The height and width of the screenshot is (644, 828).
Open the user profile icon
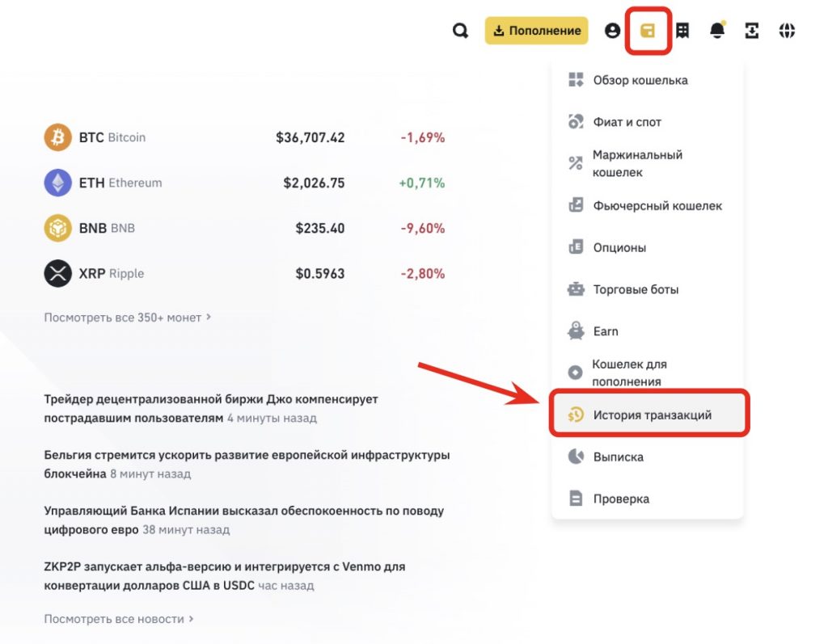[613, 31]
